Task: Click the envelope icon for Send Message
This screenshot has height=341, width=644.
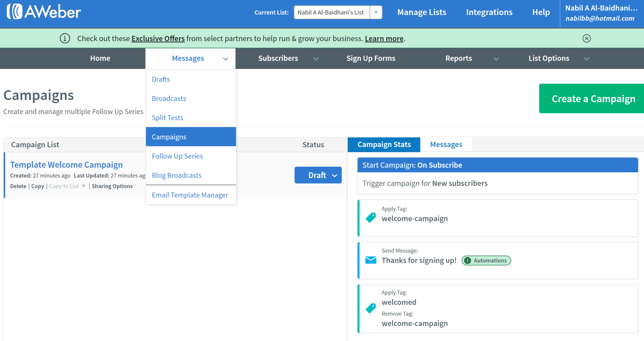Action: tap(371, 260)
